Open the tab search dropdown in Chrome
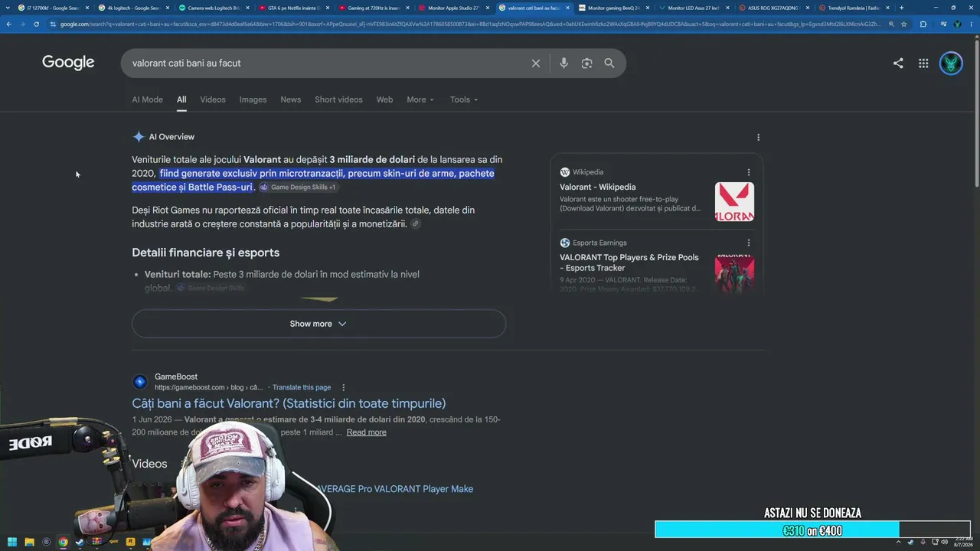The height and width of the screenshot is (551, 980). 8,8
